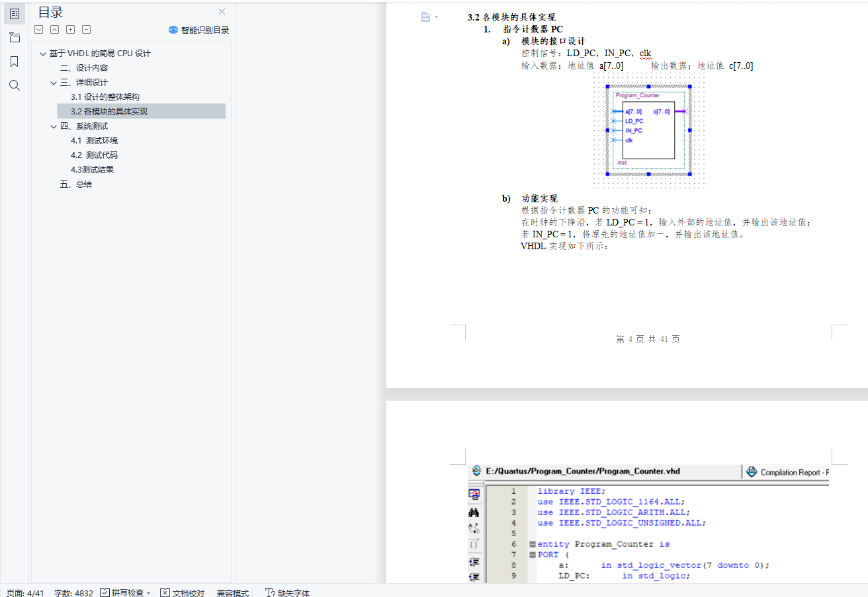Open the 拼写检查 dropdown arrow
This screenshot has height=597, width=868.
148,593
